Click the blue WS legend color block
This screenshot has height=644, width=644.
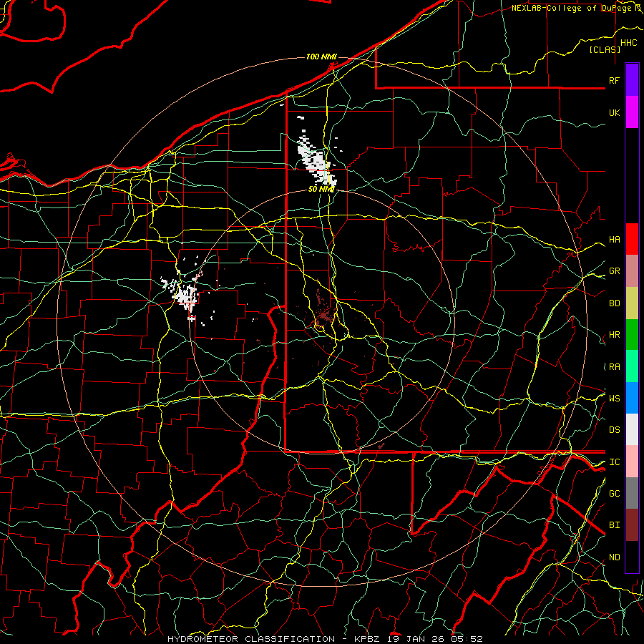[632, 398]
